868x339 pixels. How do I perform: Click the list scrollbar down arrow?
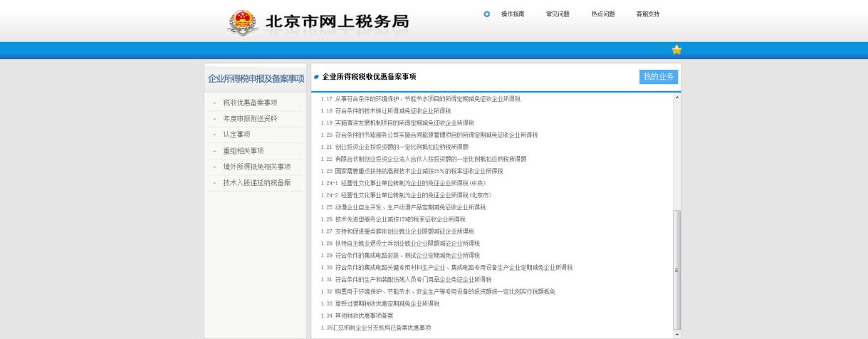click(x=676, y=333)
